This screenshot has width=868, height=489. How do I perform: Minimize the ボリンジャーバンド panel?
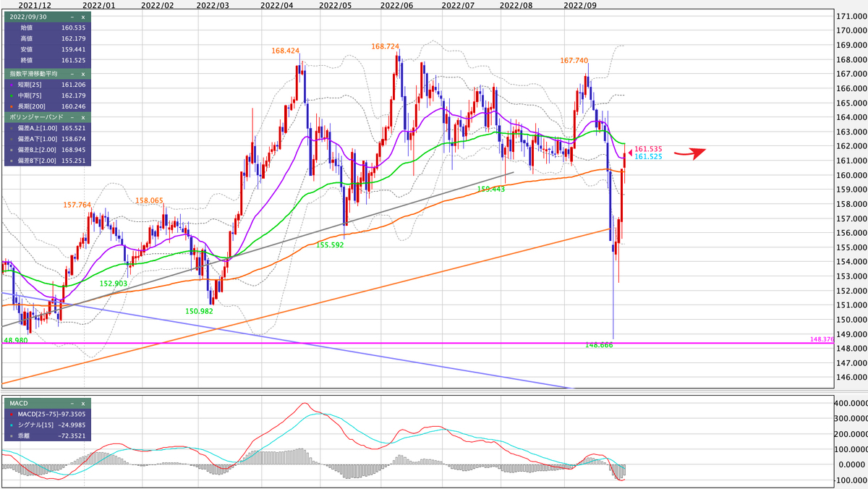[x=72, y=117]
